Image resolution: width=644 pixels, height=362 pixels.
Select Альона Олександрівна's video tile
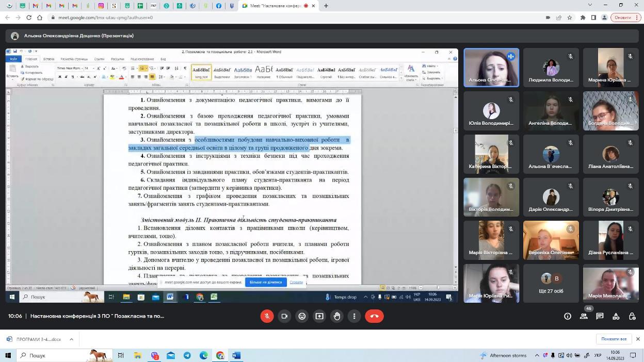pyautogui.click(x=491, y=68)
